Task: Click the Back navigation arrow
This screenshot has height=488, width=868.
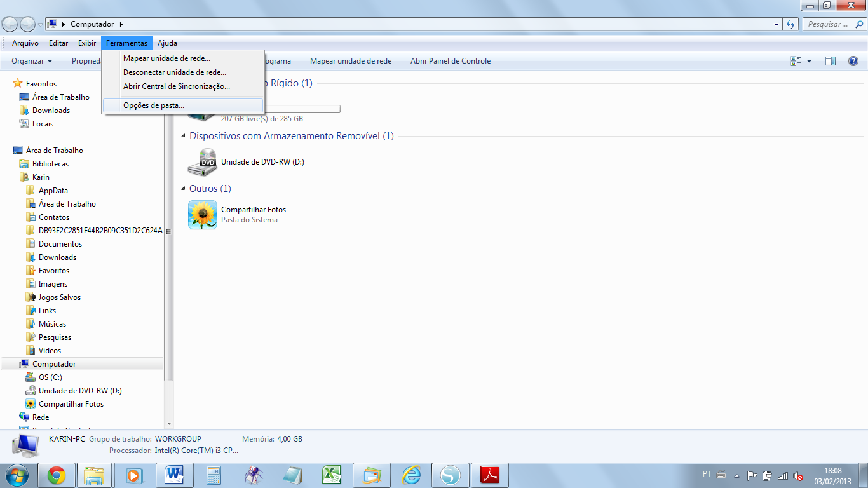Action: point(10,24)
